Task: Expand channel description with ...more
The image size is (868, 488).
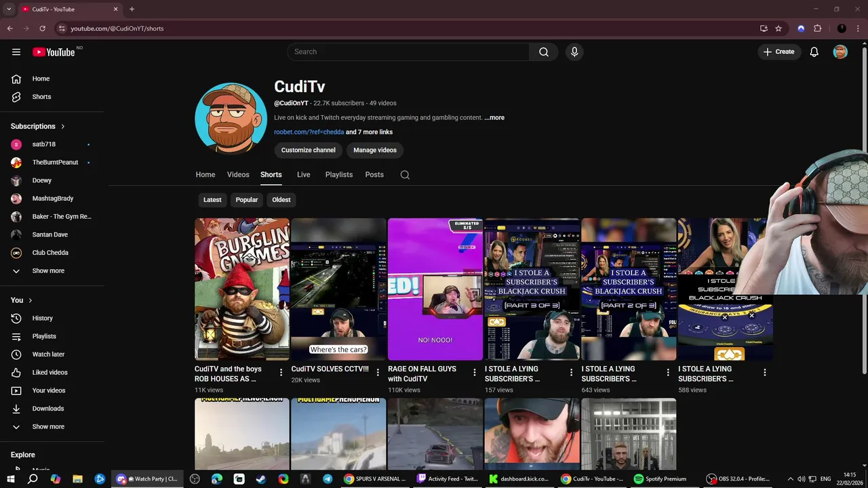Action: coord(494,118)
